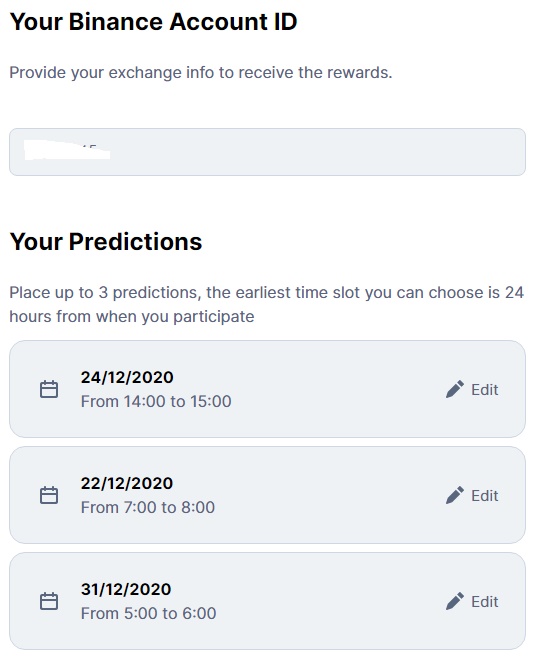Select the 31/12/2020 date text

click(126, 589)
